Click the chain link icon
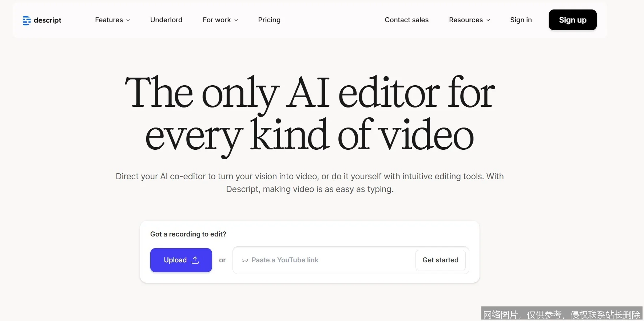Viewport: 644px width, 321px height. point(245,260)
